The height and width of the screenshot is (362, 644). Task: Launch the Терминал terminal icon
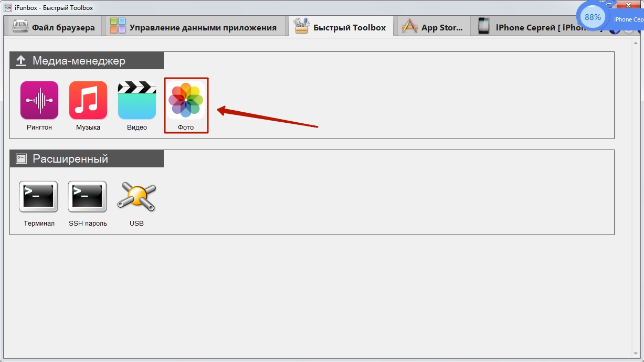pos(39,196)
